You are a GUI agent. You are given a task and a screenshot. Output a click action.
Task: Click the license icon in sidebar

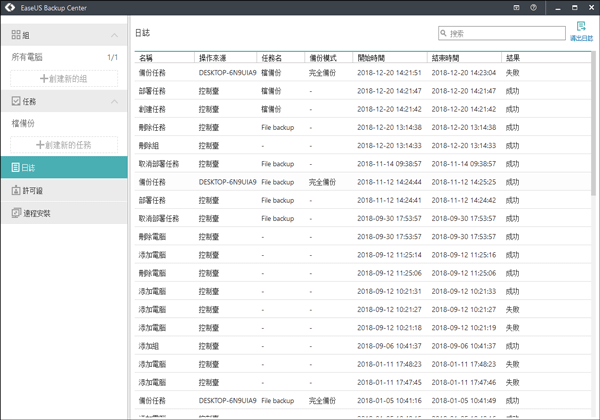click(16, 190)
